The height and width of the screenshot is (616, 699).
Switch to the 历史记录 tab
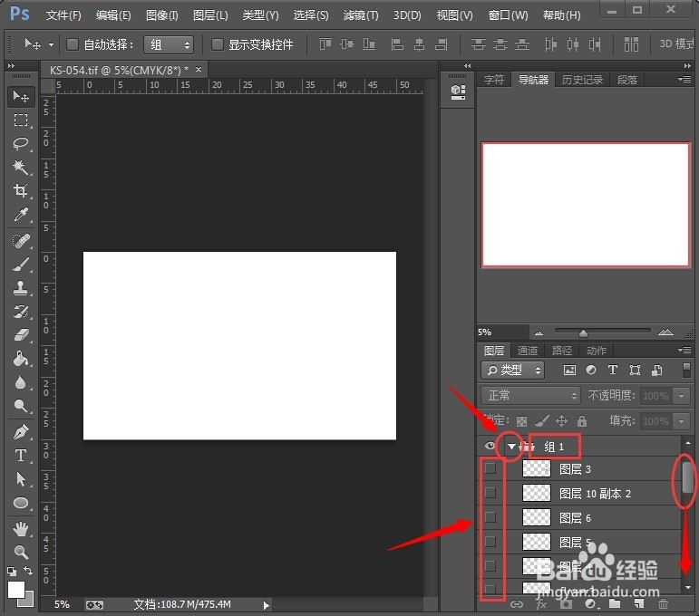582,80
